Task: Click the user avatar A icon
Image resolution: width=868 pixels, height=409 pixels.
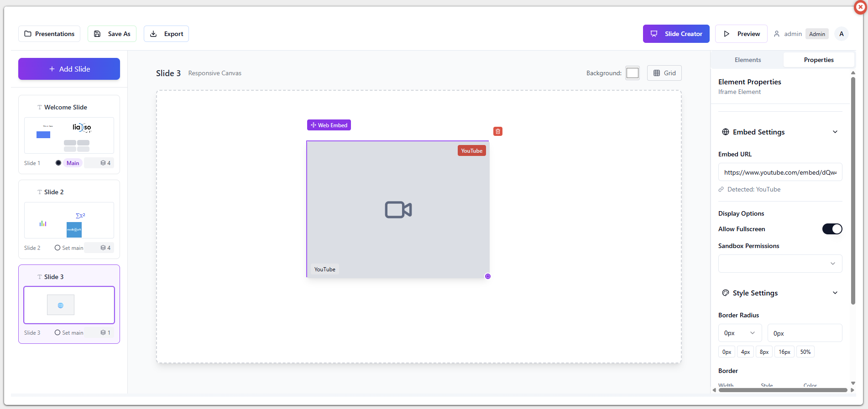Action: 841,34
